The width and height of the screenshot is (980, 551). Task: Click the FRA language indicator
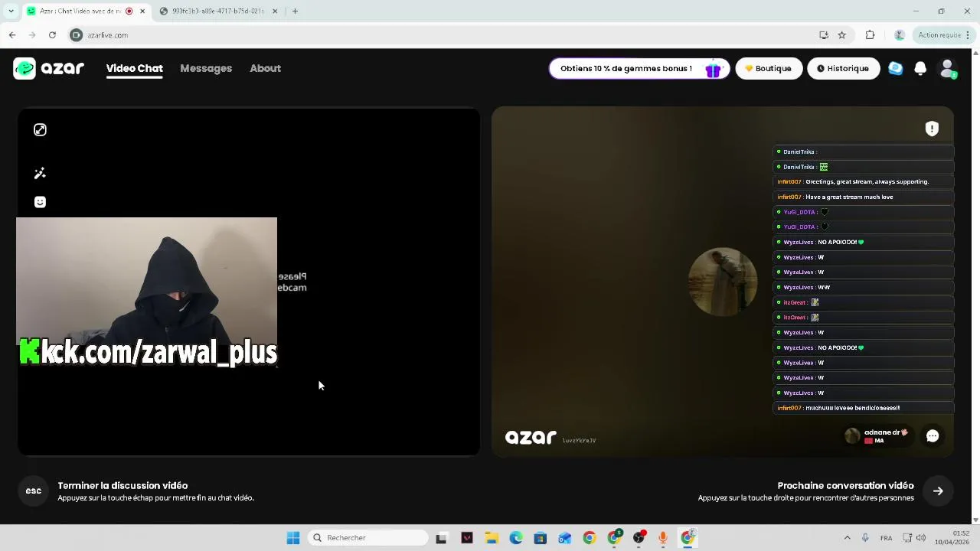coord(886,538)
